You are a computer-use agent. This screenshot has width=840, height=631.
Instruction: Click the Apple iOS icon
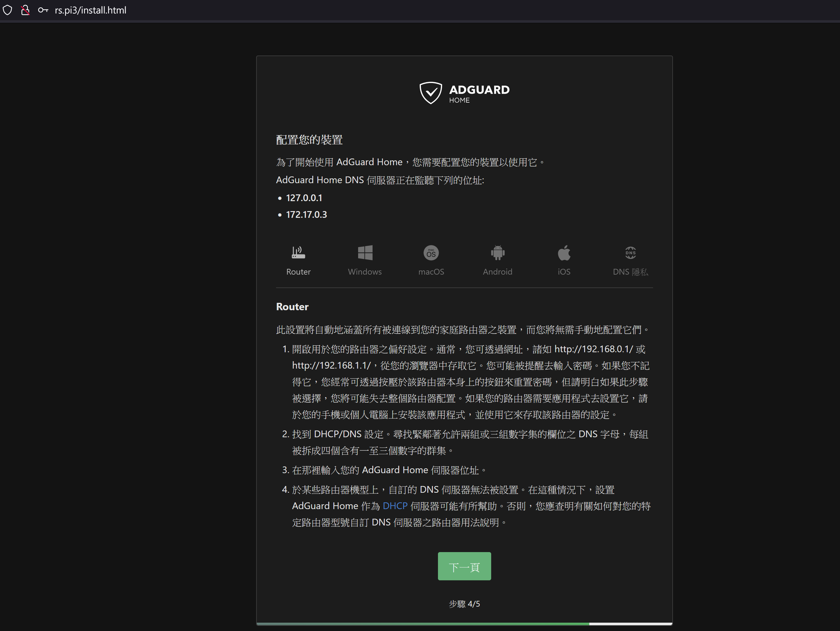click(x=564, y=253)
